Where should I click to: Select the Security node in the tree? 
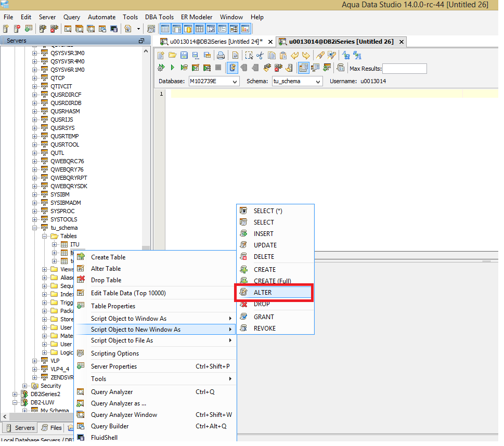tap(51, 386)
